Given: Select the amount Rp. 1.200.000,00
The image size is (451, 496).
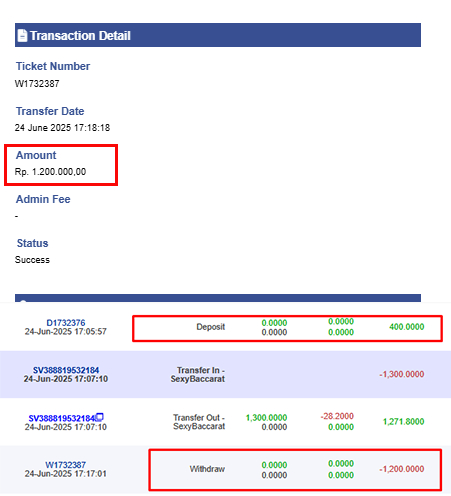Looking at the screenshot, I should coord(50,172).
